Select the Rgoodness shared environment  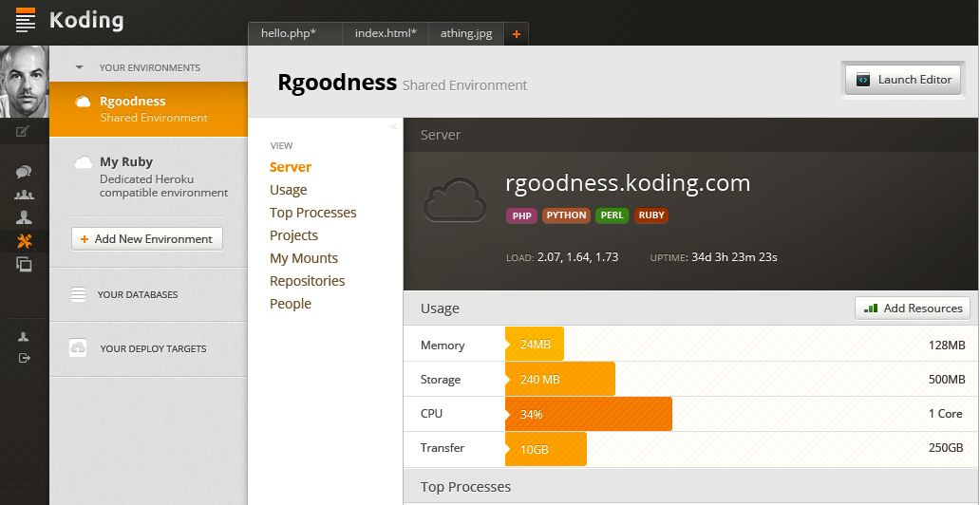[x=148, y=109]
